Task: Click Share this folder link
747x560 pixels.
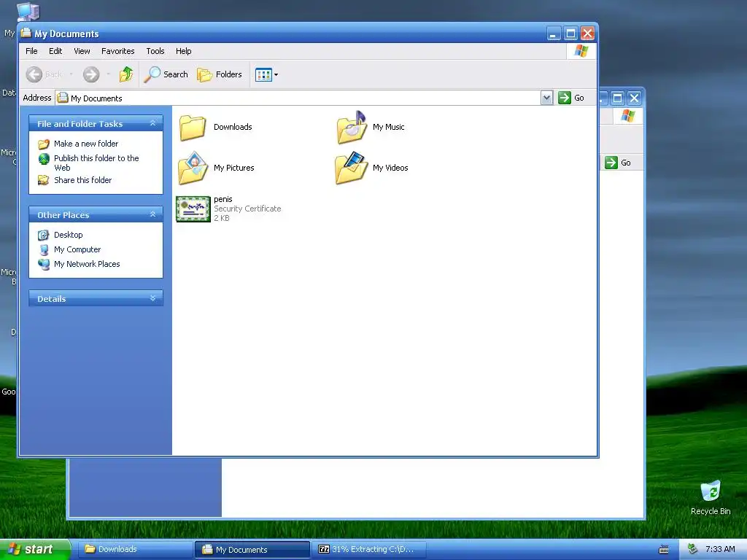Action: [83, 180]
